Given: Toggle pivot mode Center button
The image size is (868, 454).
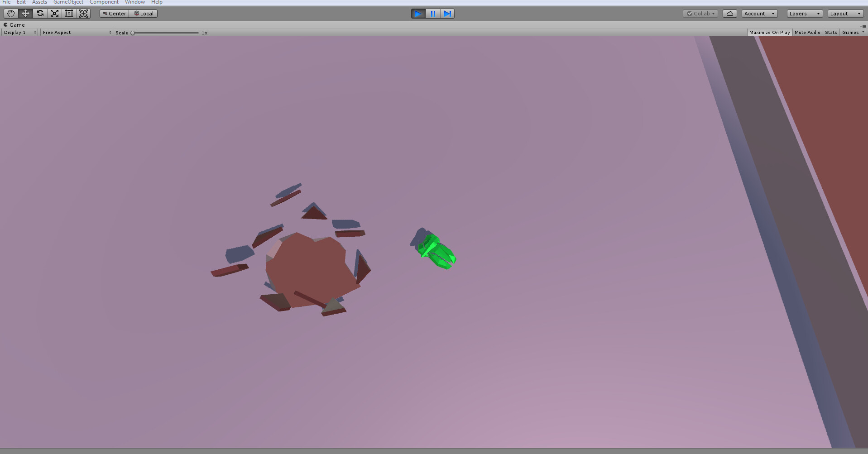Looking at the screenshot, I should click(x=115, y=14).
